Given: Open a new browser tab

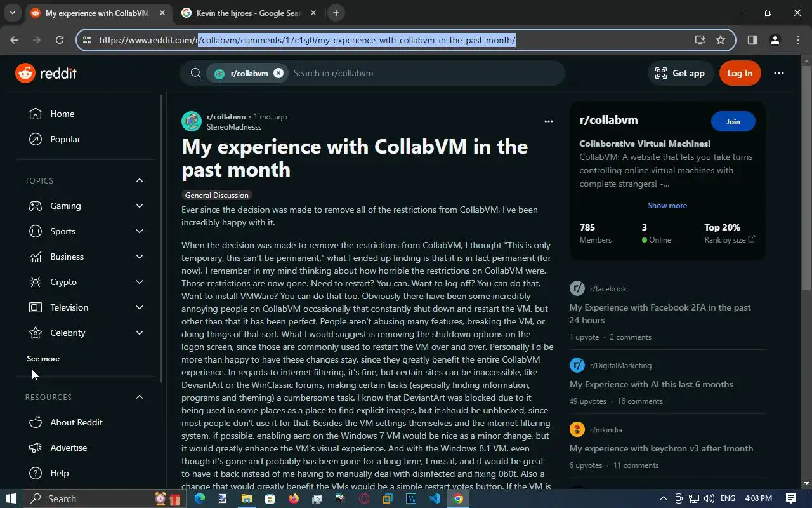Looking at the screenshot, I should [x=336, y=13].
